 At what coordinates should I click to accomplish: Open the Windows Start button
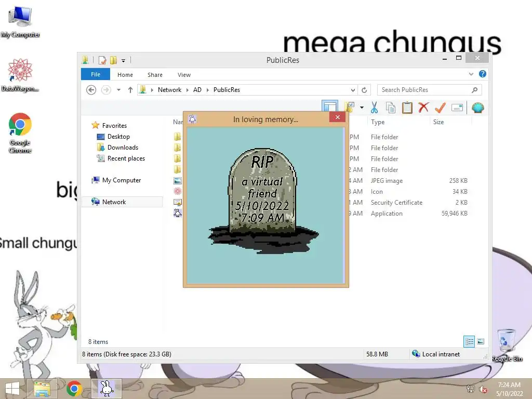pos(12,389)
